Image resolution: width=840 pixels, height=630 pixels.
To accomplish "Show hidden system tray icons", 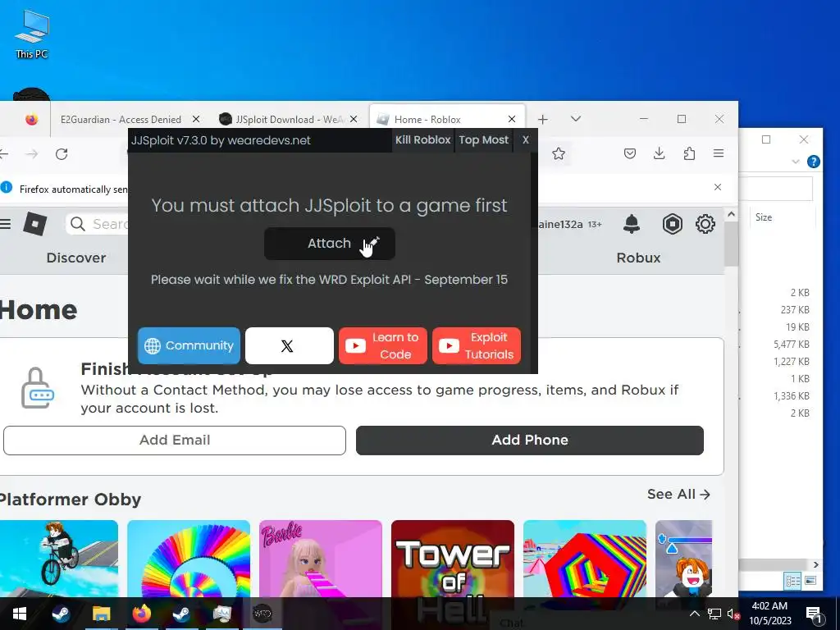I will [x=694, y=614].
